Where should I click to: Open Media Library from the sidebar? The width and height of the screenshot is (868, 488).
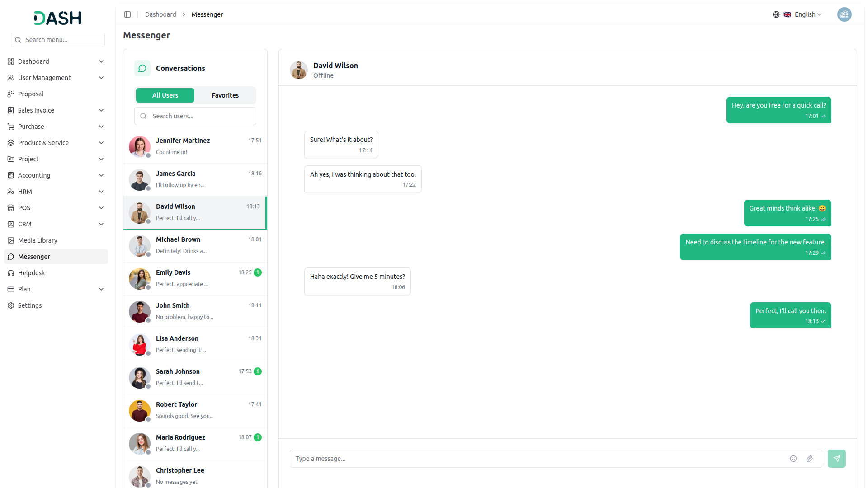(x=38, y=240)
